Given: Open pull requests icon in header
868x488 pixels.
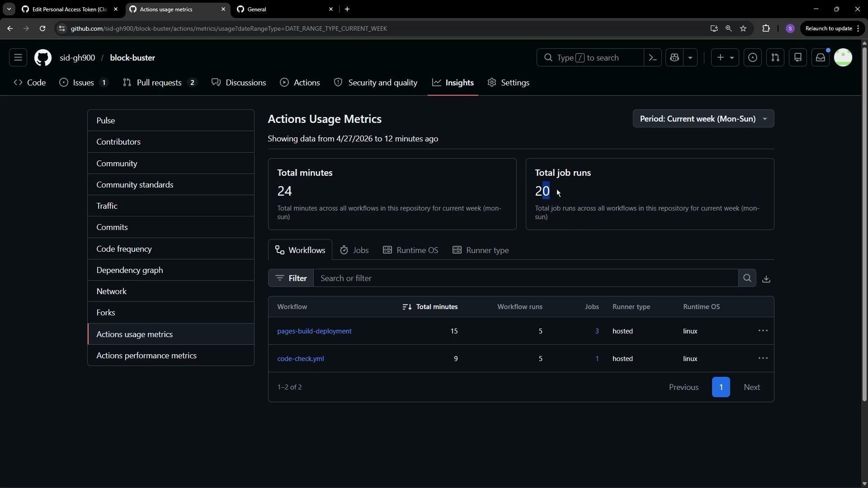Looking at the screenshot, I should point(775,58).
